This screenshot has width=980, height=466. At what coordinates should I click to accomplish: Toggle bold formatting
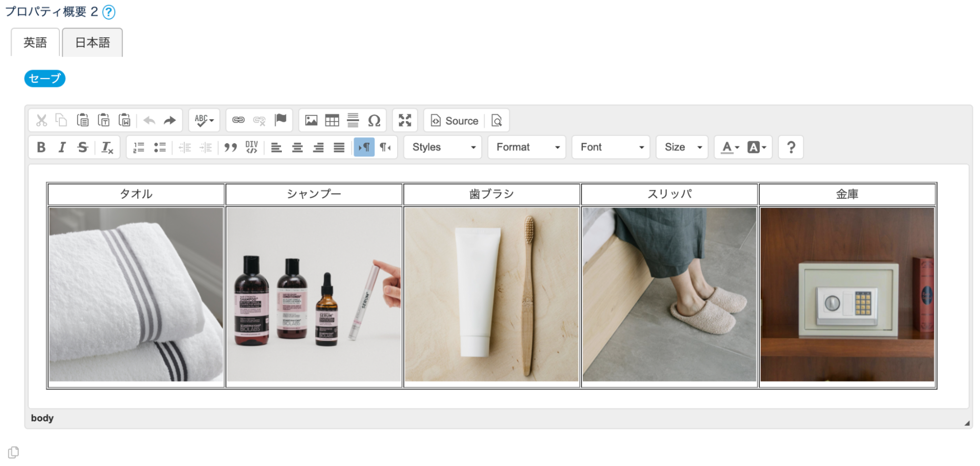[x=41, y=147]
